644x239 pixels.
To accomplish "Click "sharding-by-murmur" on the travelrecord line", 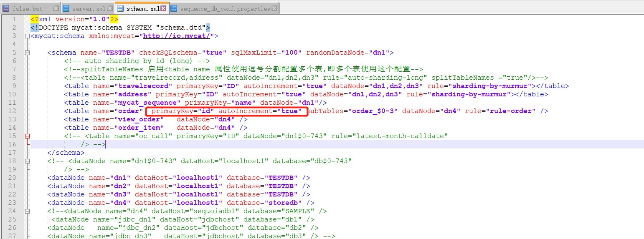I will (490, 86).
